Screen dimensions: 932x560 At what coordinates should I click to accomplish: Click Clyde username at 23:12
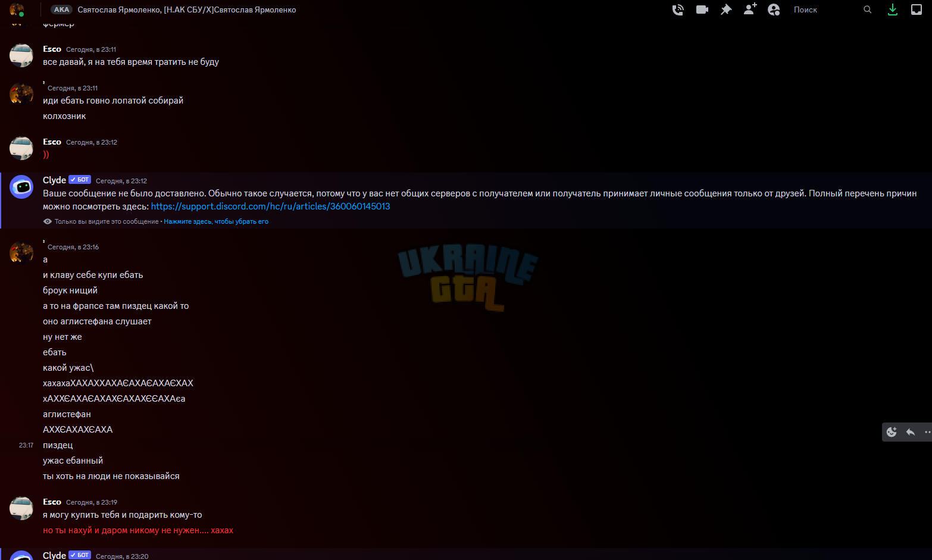pos(54,180)
